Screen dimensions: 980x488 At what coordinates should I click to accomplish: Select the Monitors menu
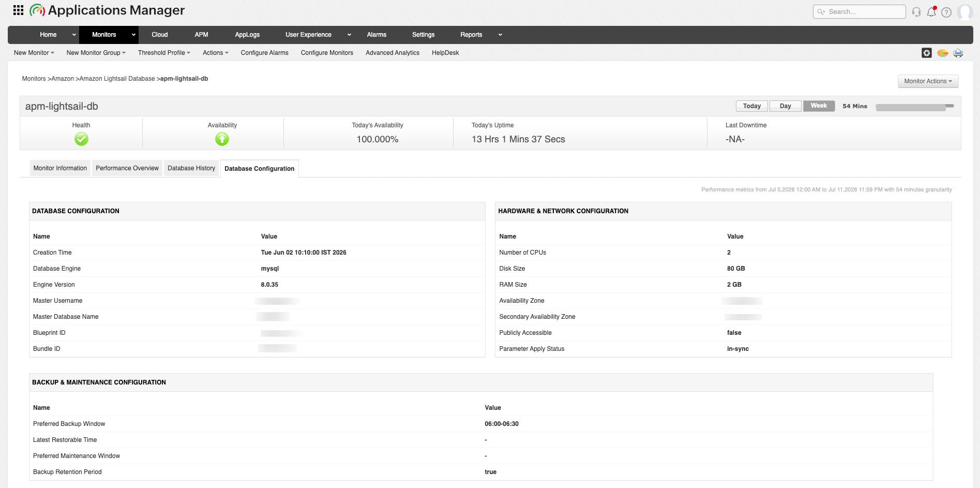click(104, 35)
